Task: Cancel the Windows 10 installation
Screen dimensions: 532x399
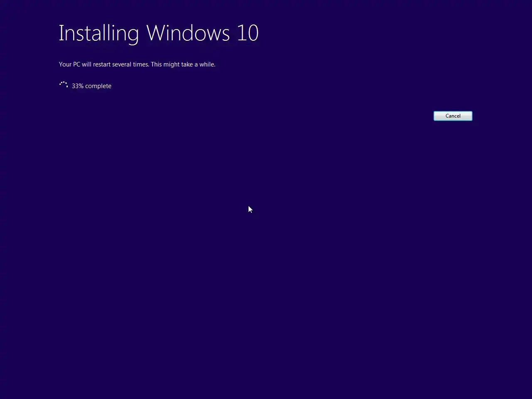Action: pyautogui.click(x=453, y=116)
